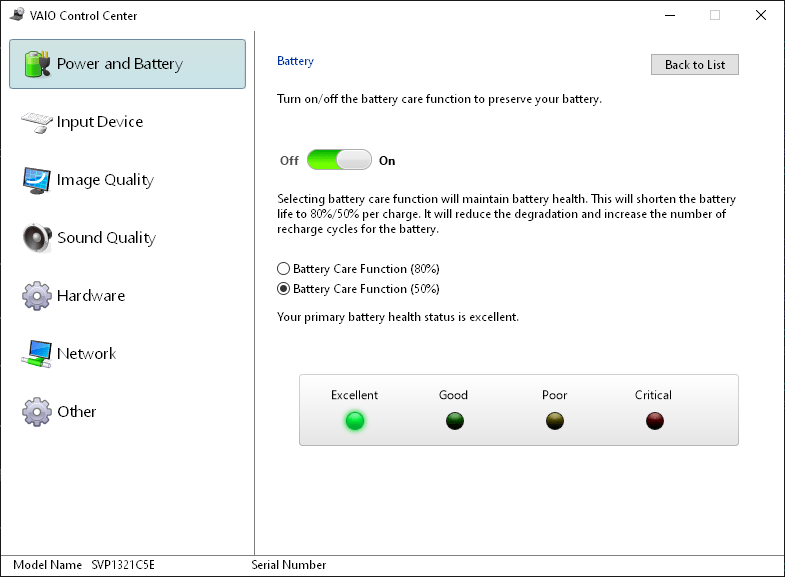Click the model name SVP1321C5E
785x577 pixels.
click(x=123, y=565)
